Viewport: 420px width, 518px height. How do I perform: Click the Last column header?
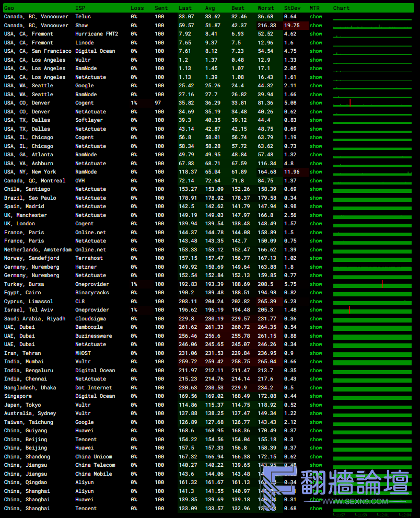point(185,8)
